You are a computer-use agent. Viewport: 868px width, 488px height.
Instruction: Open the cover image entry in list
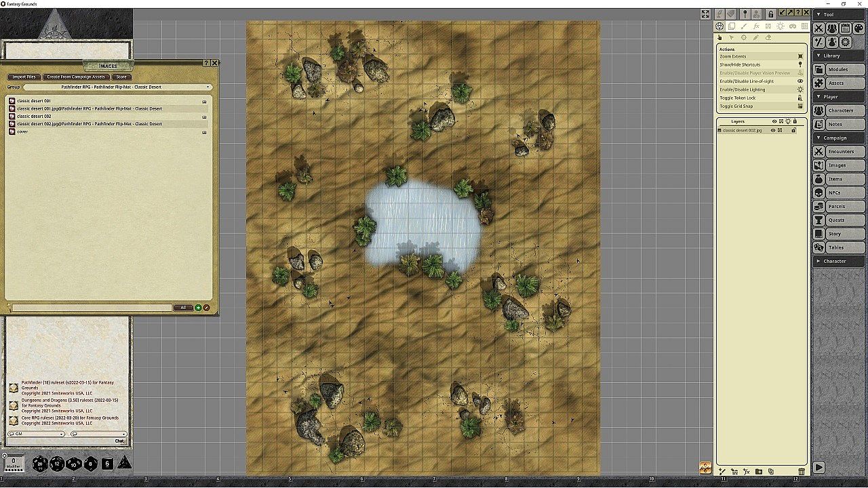pyautogui.click(x=108, y=131)
